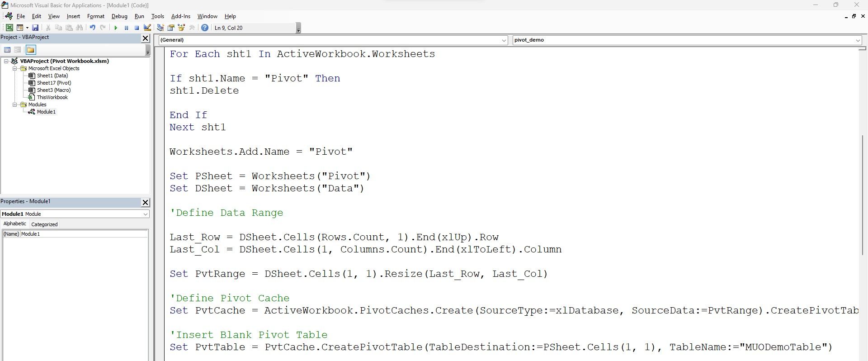The width and height of the screenshot is (868, 361).
Task: Close the Project - VBAProject pane
Action: tap(146, 38)
